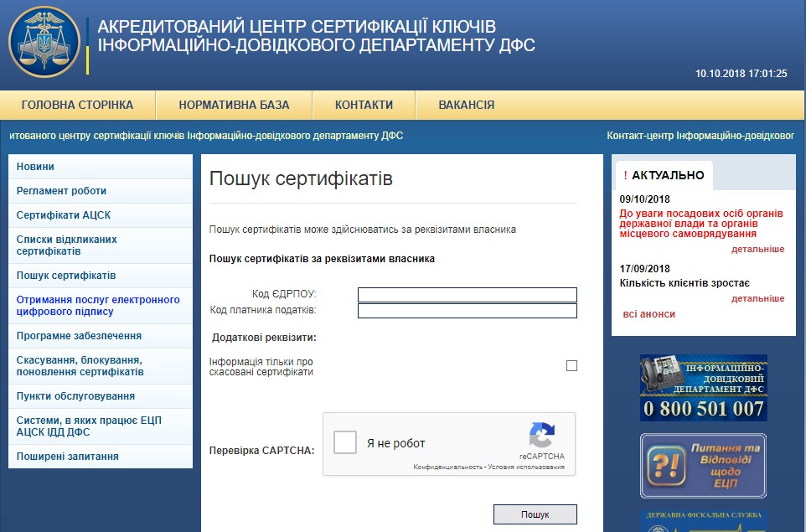Open Новини in the left sidebar
This screenshot has width=806, height=532.
click(x=35, y=167)
